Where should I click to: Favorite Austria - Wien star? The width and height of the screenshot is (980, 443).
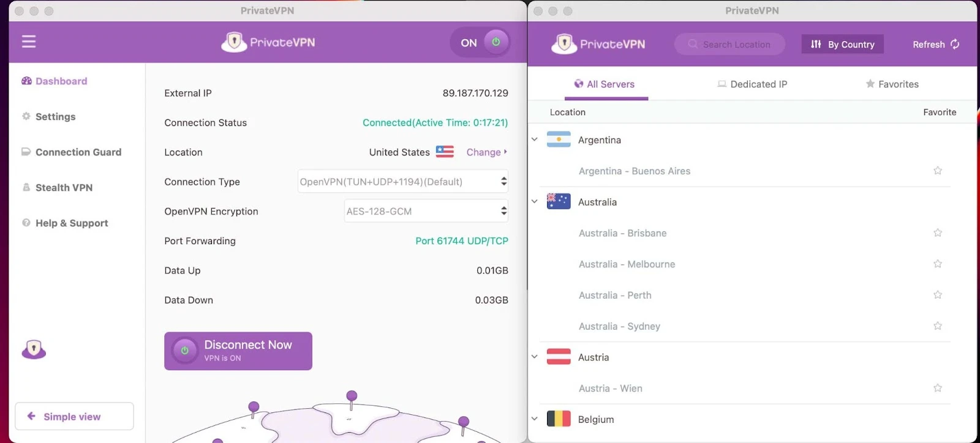pyautogui.click(x=938, y=388)
